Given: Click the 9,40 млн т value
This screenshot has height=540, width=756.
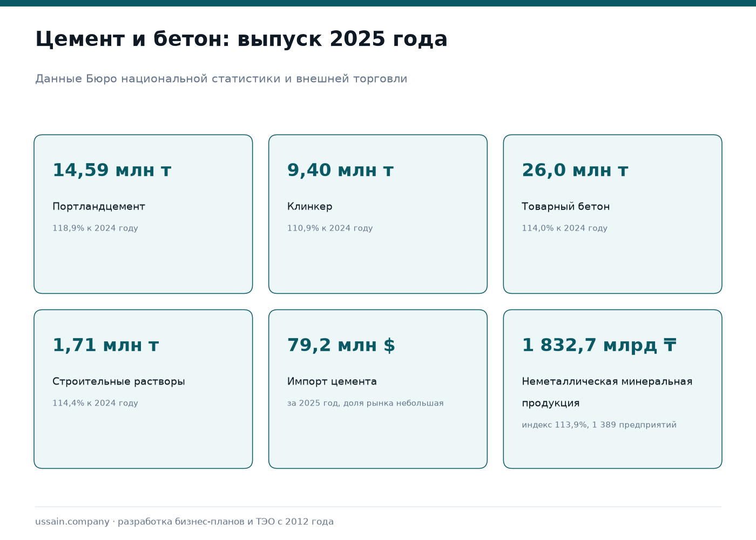Looking at the screenshot, I should pyautogui.click(x=340, y=170).
